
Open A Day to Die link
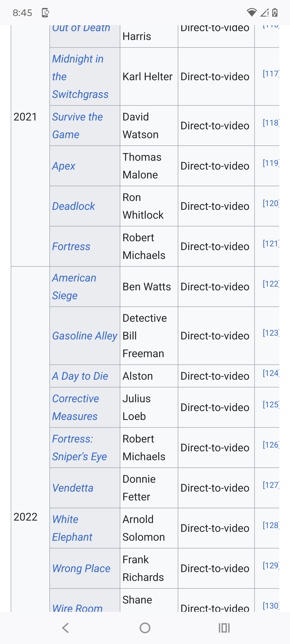pos(80,376)
